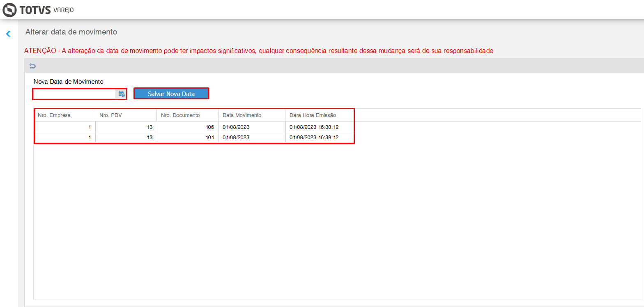Click Data Movimento cell in document 106 row
Image resolution: width=644 pixels, height=307 pixels.
pyautogui.click(x=252, y=127)
